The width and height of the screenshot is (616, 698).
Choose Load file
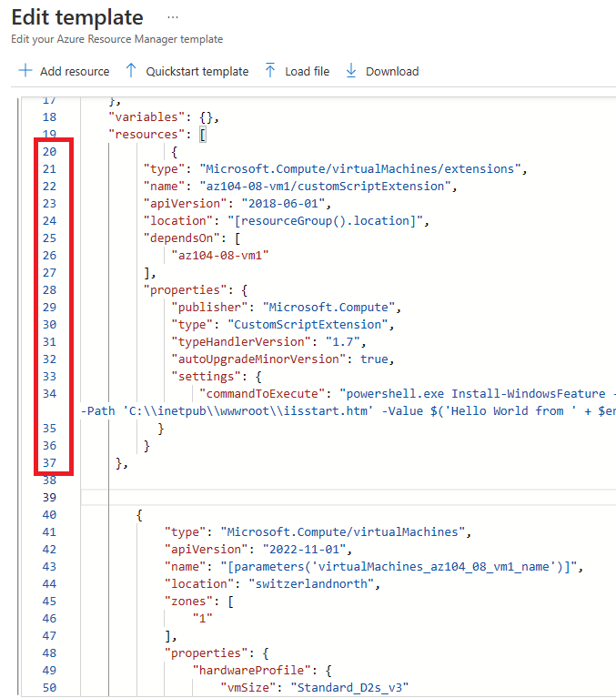click(x=308, y=72)
